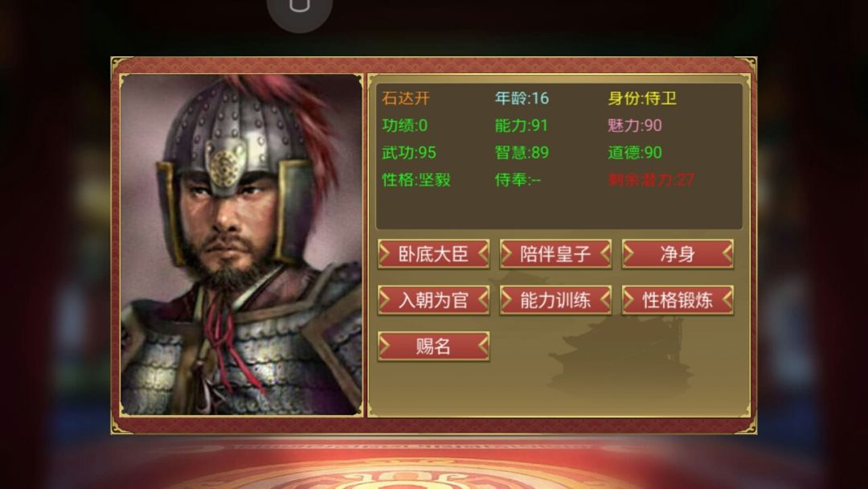Tap the warrior portrait image
The image size is (868, 489).
point(241,244)
